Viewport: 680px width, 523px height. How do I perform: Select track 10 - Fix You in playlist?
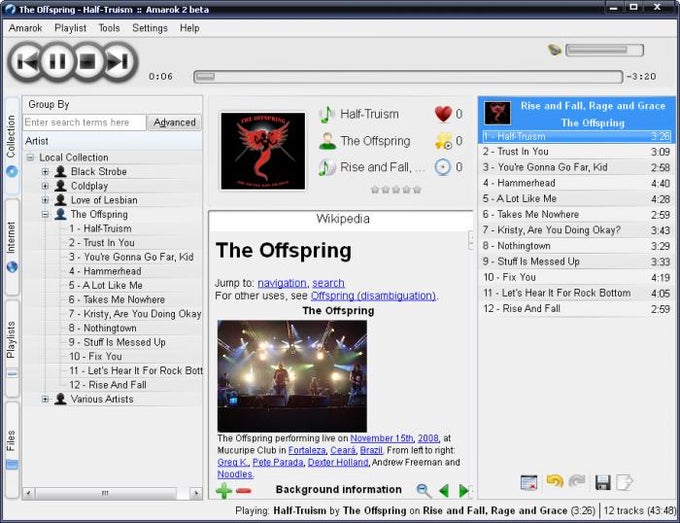point(576,278)
